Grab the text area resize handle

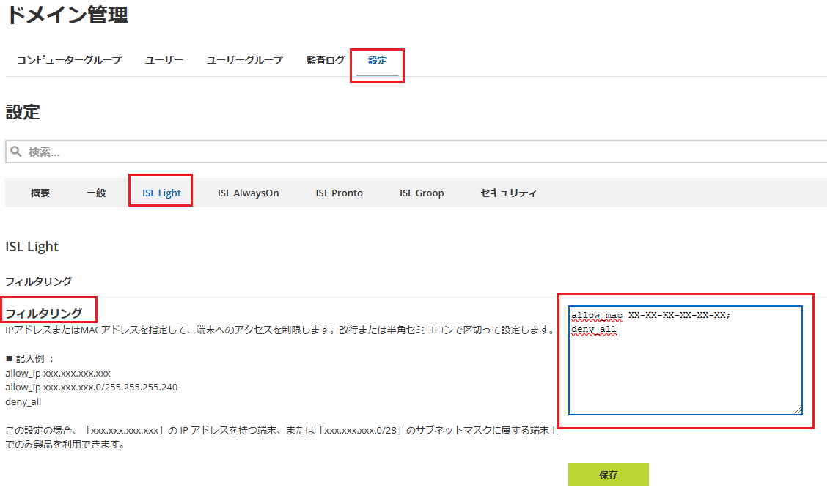798,410
